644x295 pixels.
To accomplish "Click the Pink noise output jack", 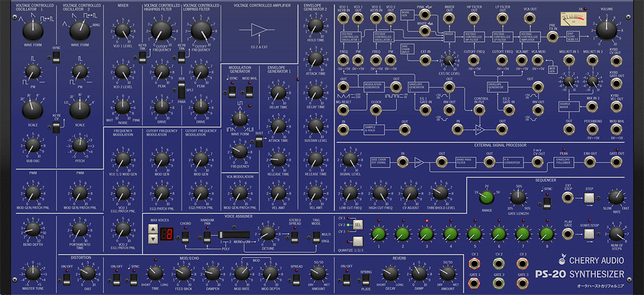I will click(x=425, y=18).
